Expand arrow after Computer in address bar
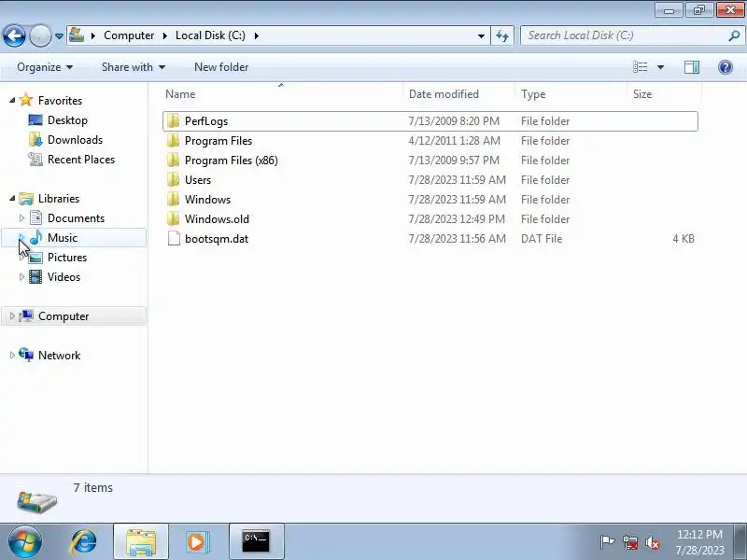The height and width of the screenshot is (560, 747). tap(165, 35)
